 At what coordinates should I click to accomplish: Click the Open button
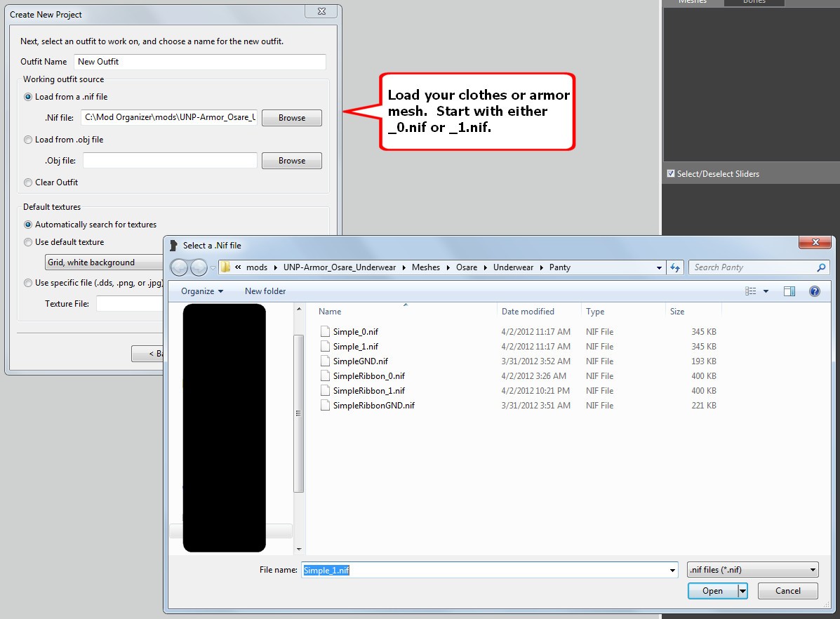[712, 591]
